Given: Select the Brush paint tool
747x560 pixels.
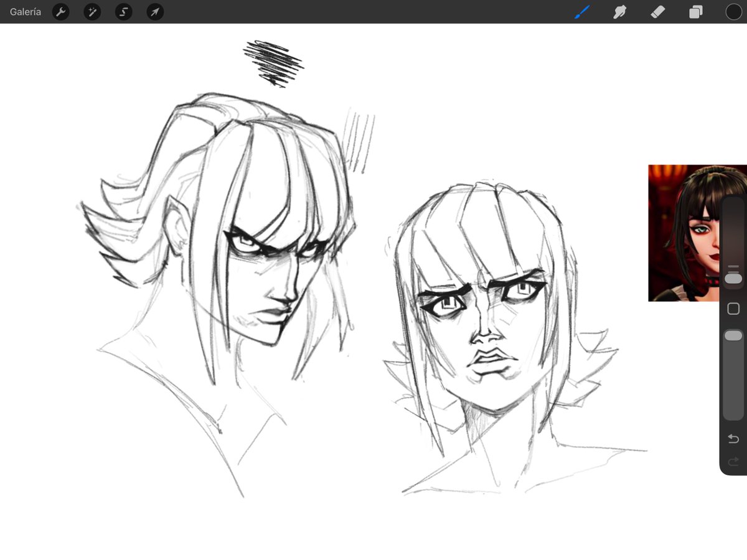Looking at the screenshot, I should (x=582, y=12).
